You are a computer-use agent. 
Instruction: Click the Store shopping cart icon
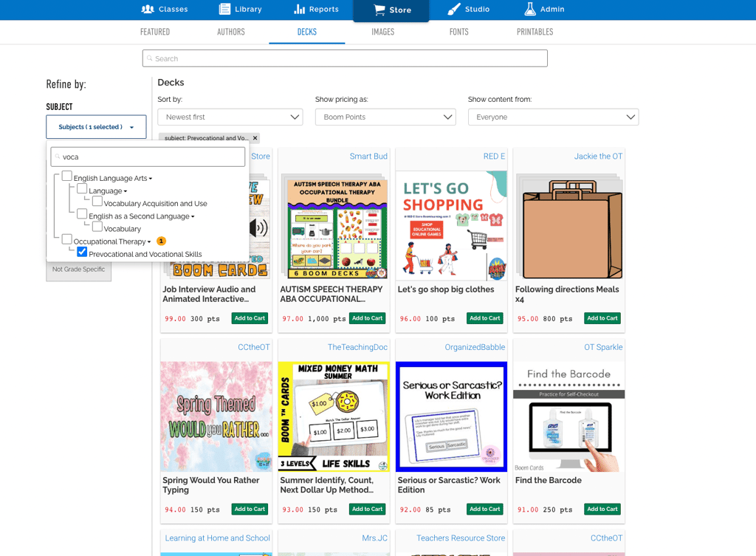pos(379,10)
